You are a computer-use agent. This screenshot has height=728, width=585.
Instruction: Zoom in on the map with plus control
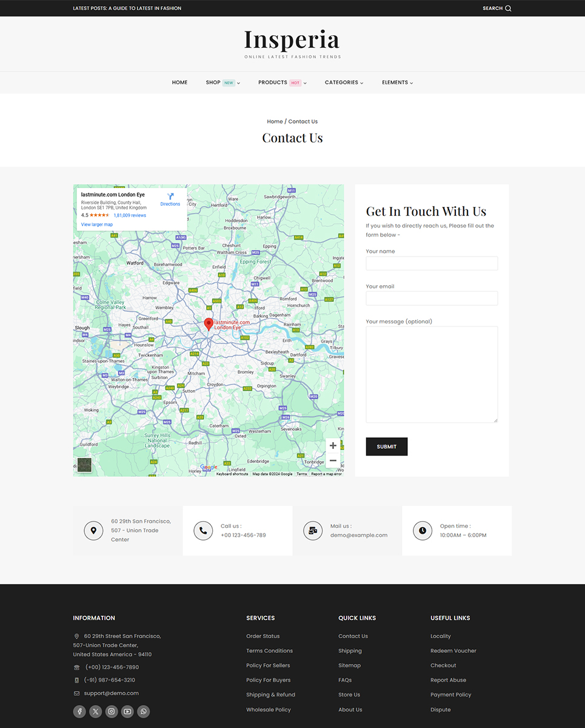(x=333, y=445)
